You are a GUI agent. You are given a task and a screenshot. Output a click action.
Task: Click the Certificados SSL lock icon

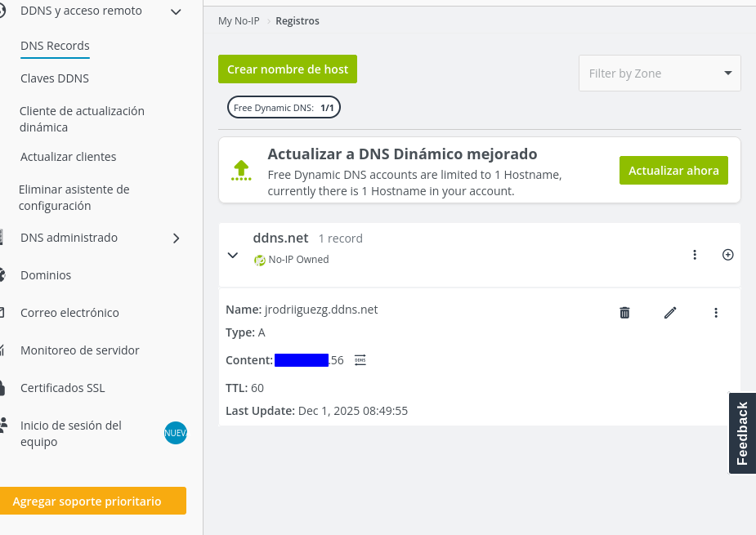[2, 388]
